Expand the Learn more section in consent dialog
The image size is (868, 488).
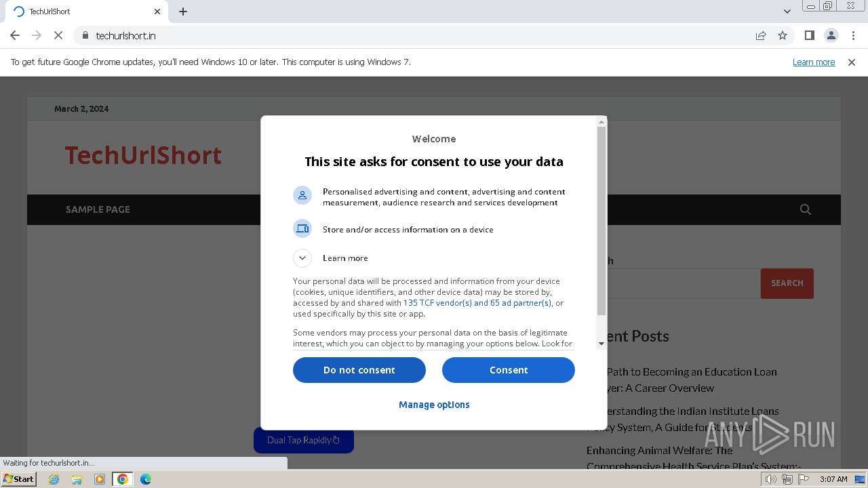tap(302, 258)
